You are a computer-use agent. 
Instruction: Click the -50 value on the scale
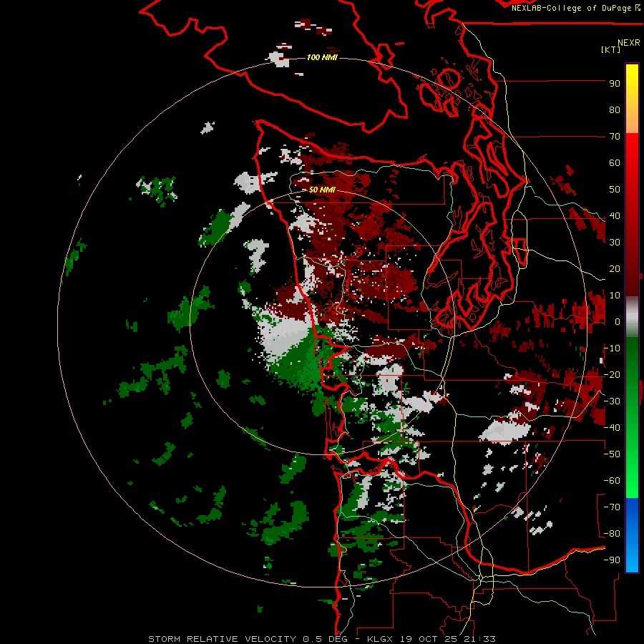612,454
